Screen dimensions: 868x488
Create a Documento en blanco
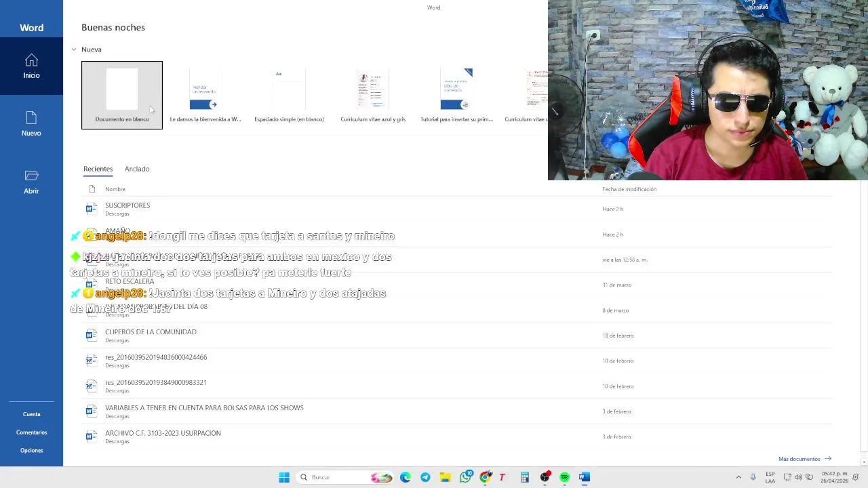pyautogui.click(x=122, y=95)
